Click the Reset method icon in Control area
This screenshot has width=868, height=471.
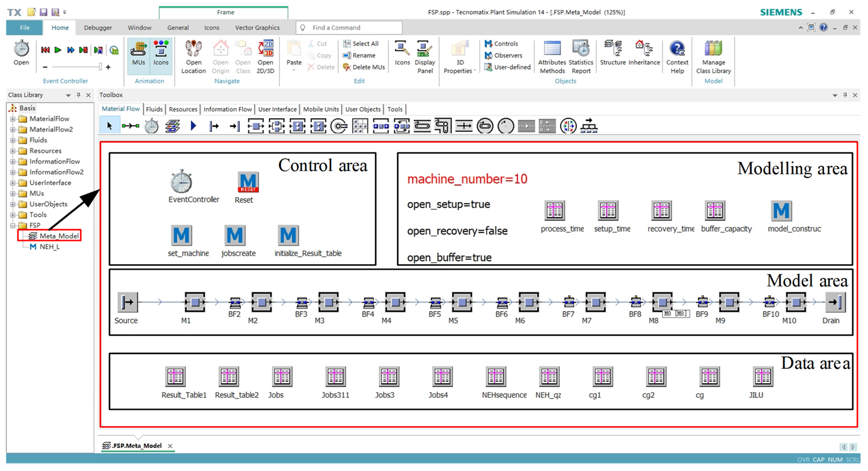tap(248, 182)
